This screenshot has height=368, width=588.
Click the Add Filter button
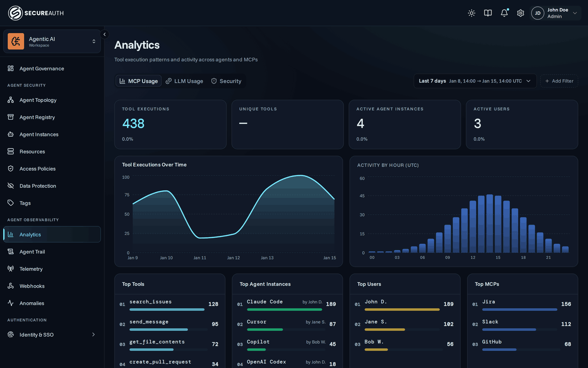pos(559,81)
